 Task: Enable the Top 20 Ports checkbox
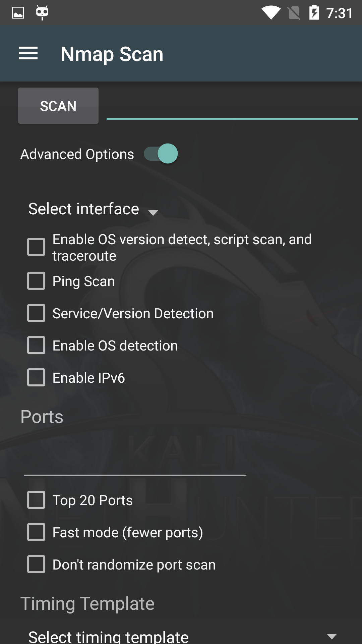coord(36,500)
